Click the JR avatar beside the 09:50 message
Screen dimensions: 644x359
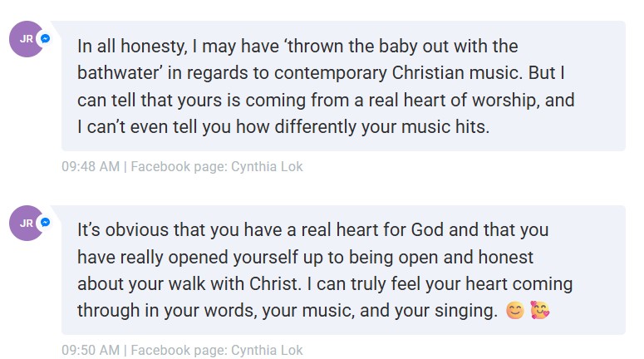27,223
